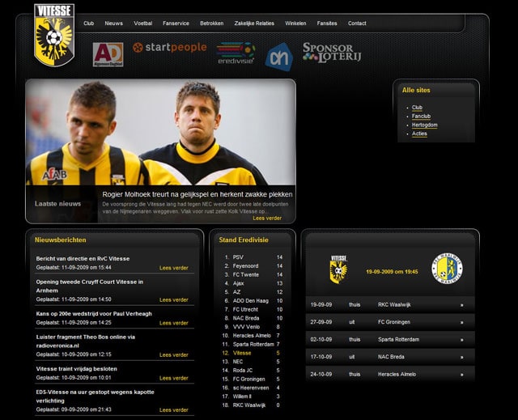The image size is (518, 420).
Task: Lees verder for Kans op 200e wedstrijd
Action: pos(174,323)
